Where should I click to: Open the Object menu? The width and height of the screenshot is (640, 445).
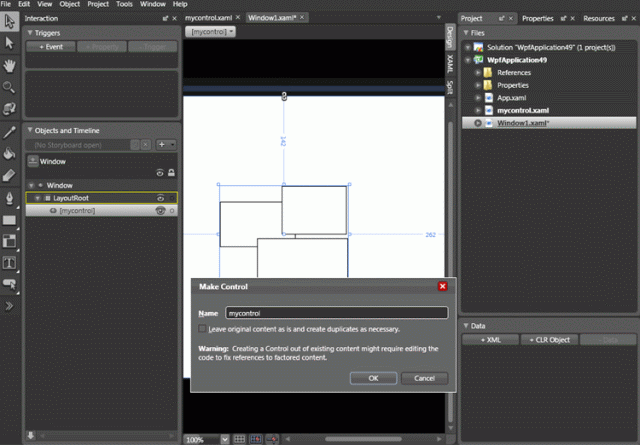pos(70,4)
